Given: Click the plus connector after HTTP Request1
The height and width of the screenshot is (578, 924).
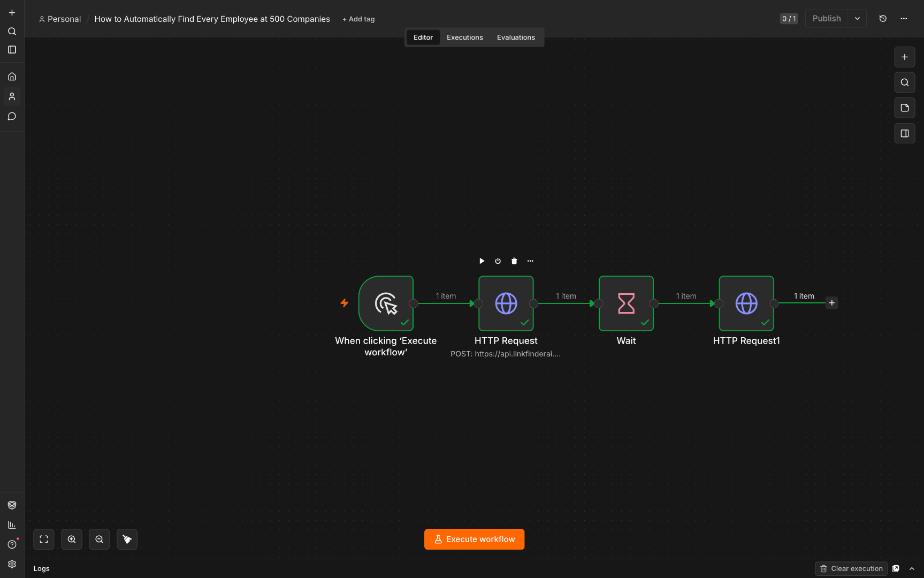Looking at the screenshot, I should coord(832,303).
